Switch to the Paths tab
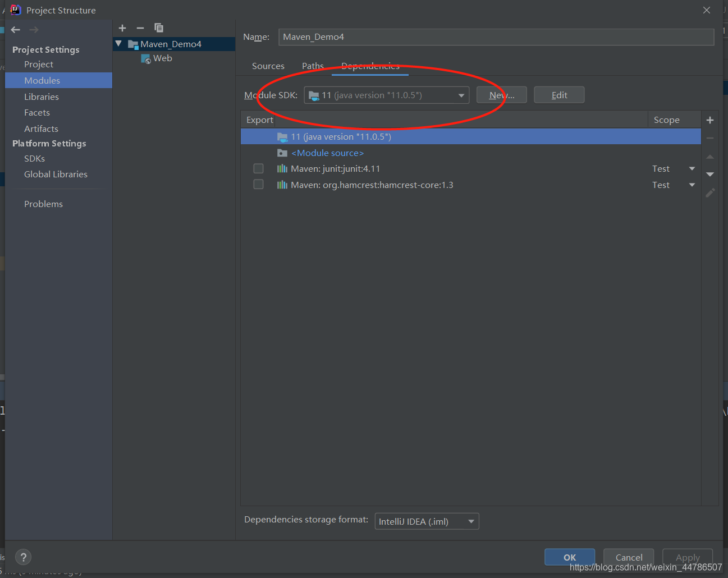This screenshot has width=728, height=578. coord(313,66)
